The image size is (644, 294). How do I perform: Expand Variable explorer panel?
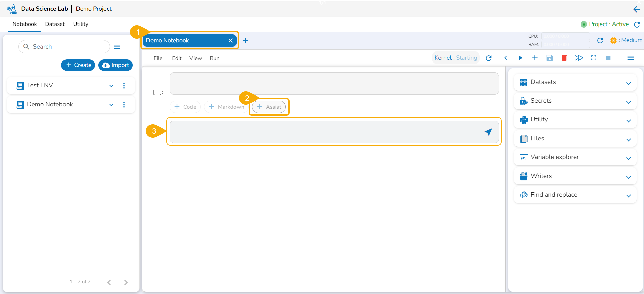pyautogui.click(x=628, y=158)
